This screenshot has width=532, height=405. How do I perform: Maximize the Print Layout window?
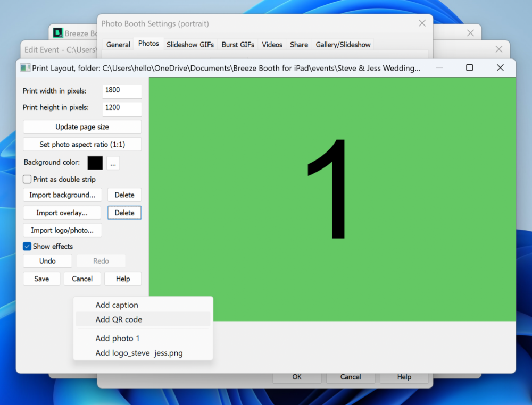pyautogui.click(x=470, y=68)
